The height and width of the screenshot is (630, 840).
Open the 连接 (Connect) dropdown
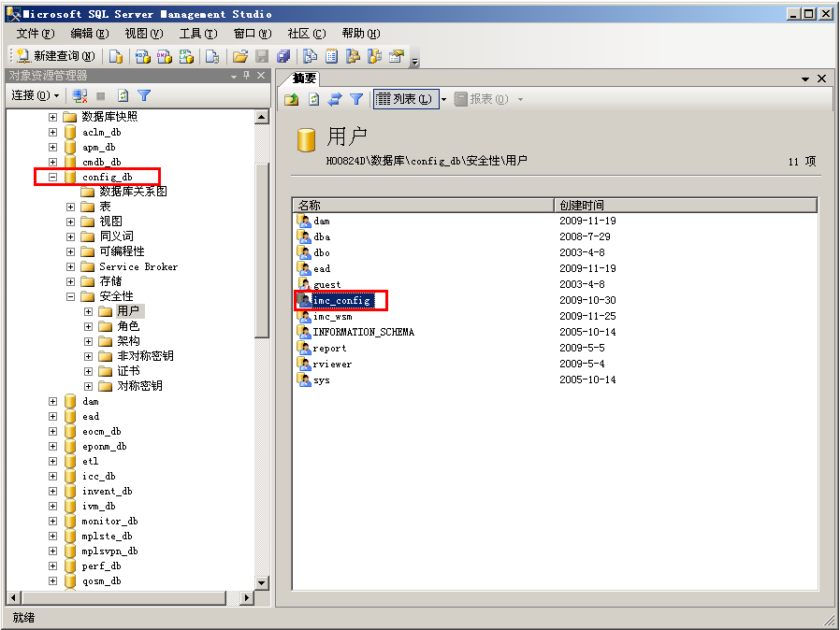36,95
